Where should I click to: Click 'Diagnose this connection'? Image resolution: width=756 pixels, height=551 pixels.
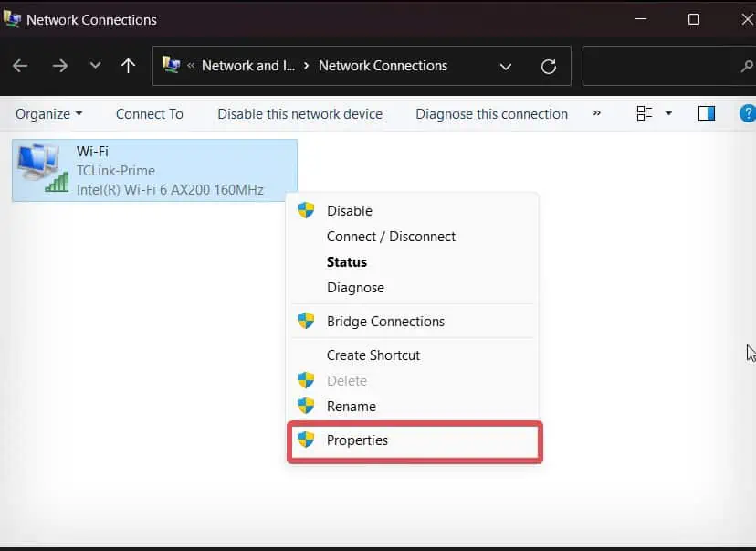click(x=492, y=114)
